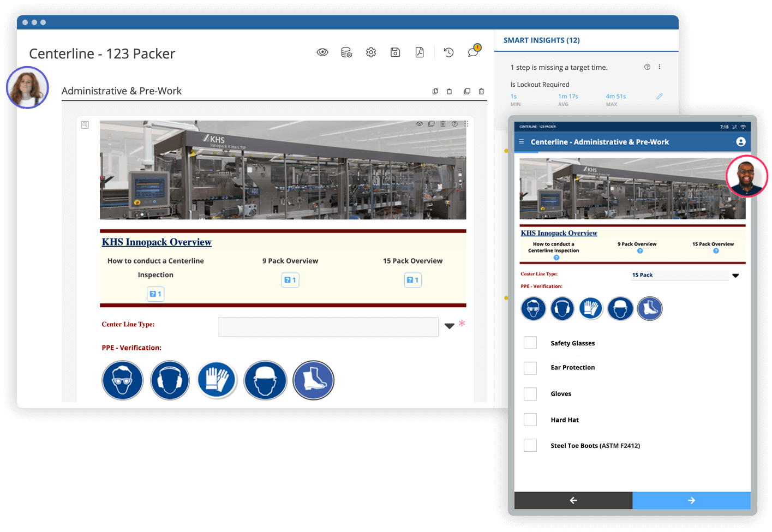Open help icon beside missing target time insight
Screen dimensions: 772x532
647,67
